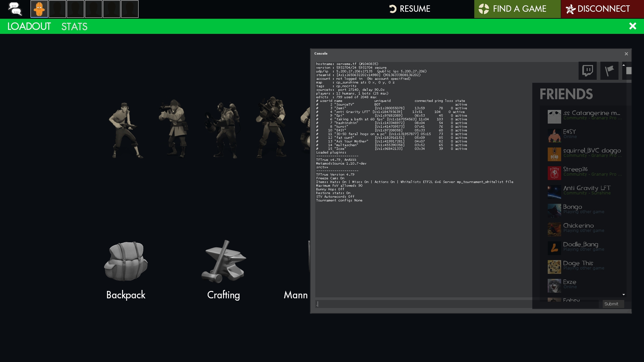The image size is (644, 362).
Task: Open the Backpack
Action: [x=126, y=261]
